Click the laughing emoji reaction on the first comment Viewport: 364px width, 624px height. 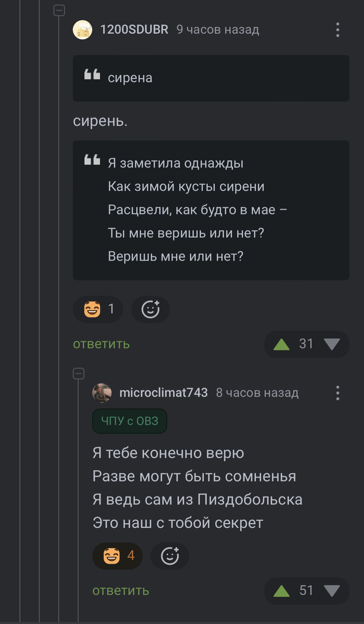pyautogui.click(x=98, y=309)
